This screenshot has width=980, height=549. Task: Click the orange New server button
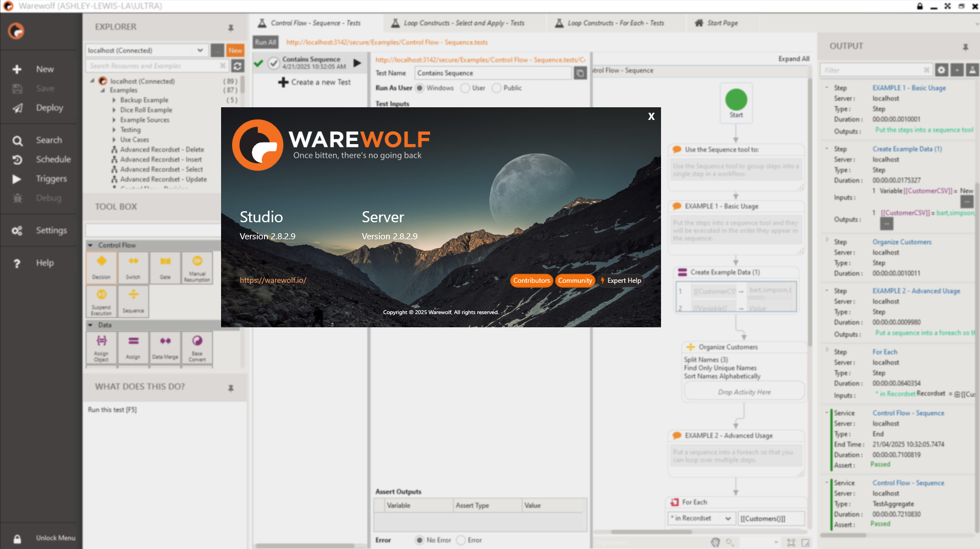pyautogui.click(x=235, y=50)
